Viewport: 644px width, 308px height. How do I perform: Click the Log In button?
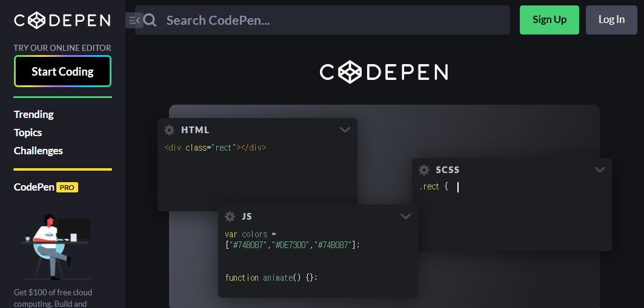(611, 20)
